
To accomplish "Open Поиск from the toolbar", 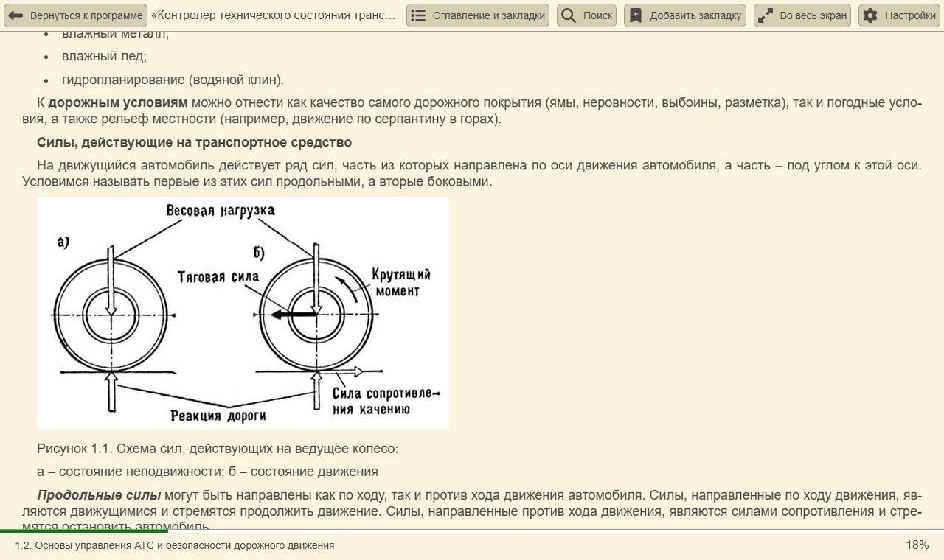I will tap(586, 15).
